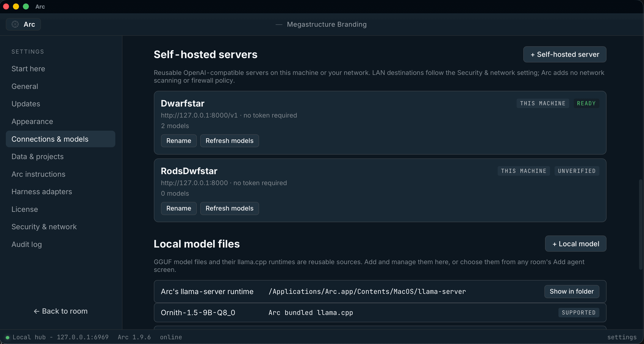Click the RodsDwfstar server title

tap(189, 171)
